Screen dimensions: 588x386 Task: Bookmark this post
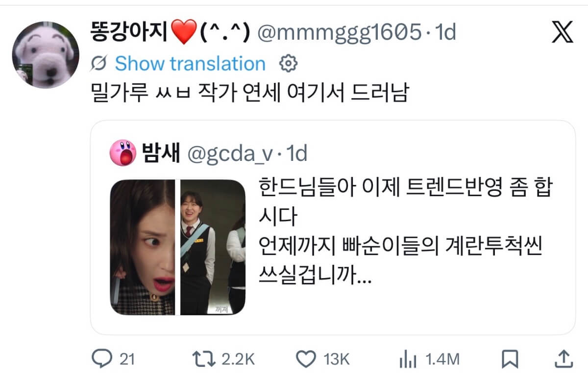click(x=510, y=360)
